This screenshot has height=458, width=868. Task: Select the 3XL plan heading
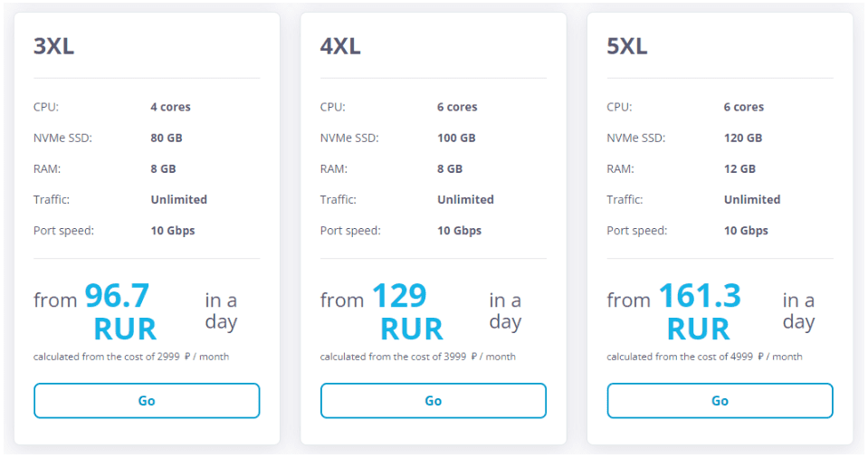(x=53, y=46)
